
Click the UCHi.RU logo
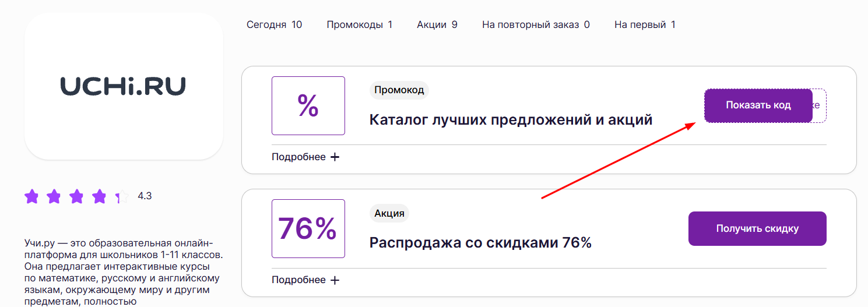tap(123, 86)
